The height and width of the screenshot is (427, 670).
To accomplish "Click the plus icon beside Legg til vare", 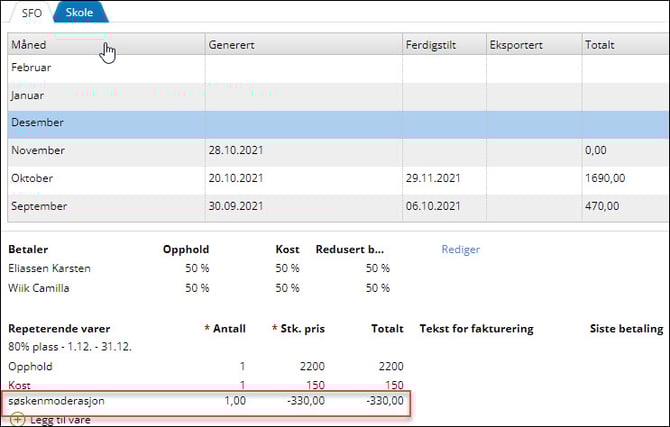I will tap(17, 419).
